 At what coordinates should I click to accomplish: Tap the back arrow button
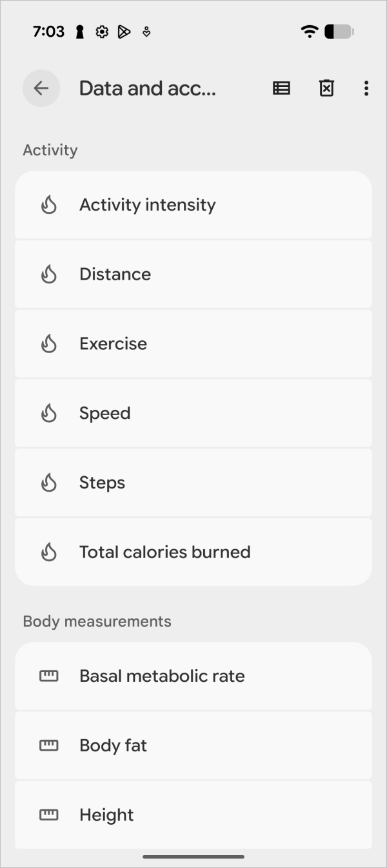pyautogui.click(x=41, y=88)
